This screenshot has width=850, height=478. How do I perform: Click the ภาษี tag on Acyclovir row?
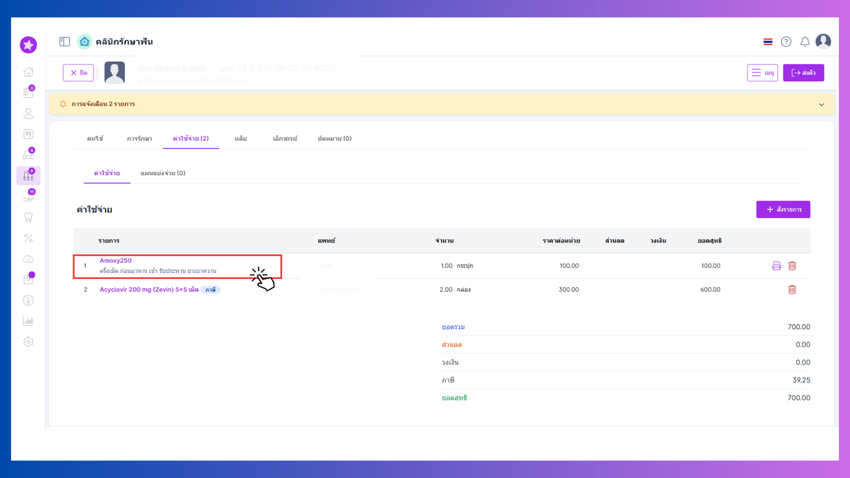[x=210, y=290]
